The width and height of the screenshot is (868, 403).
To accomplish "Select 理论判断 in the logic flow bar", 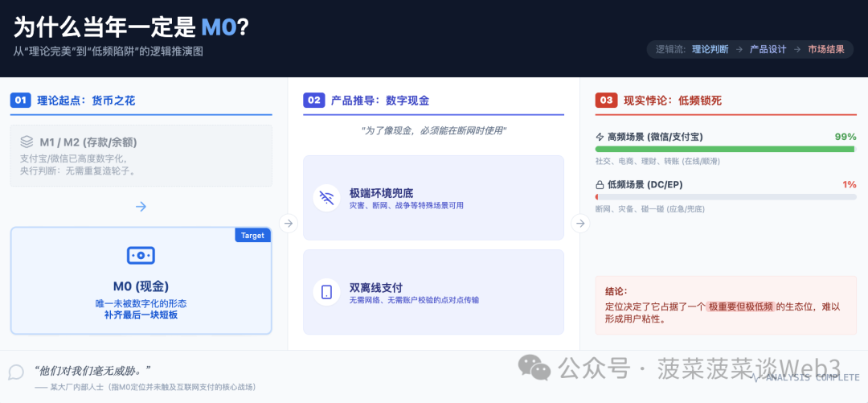I will (x=710, y=49).
